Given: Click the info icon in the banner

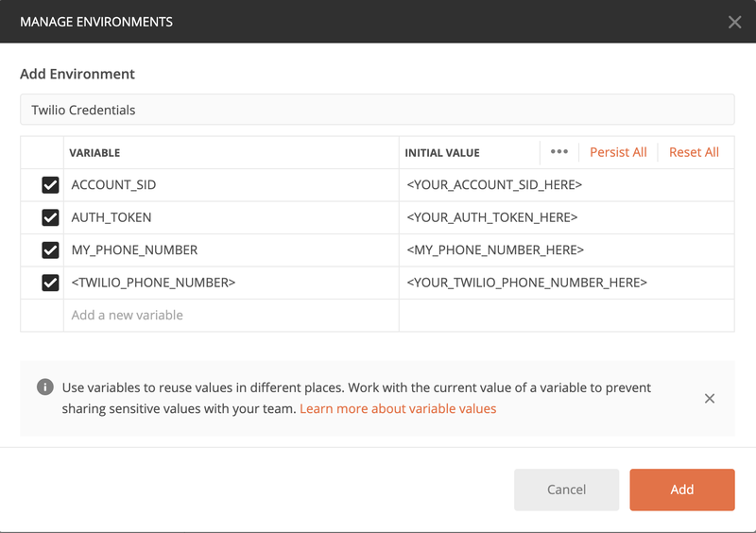Looking at the screenshot, I should click(x=44, y=387).
